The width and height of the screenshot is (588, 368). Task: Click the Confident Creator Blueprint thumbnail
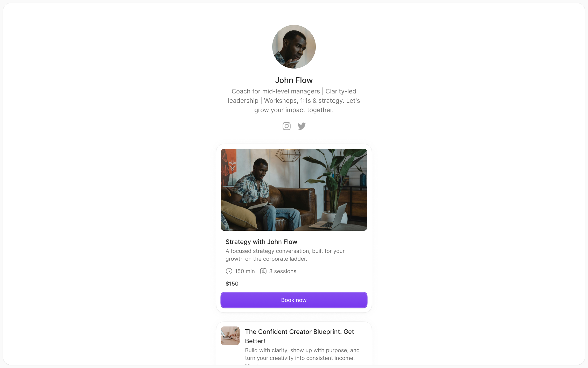coord(230,336)
